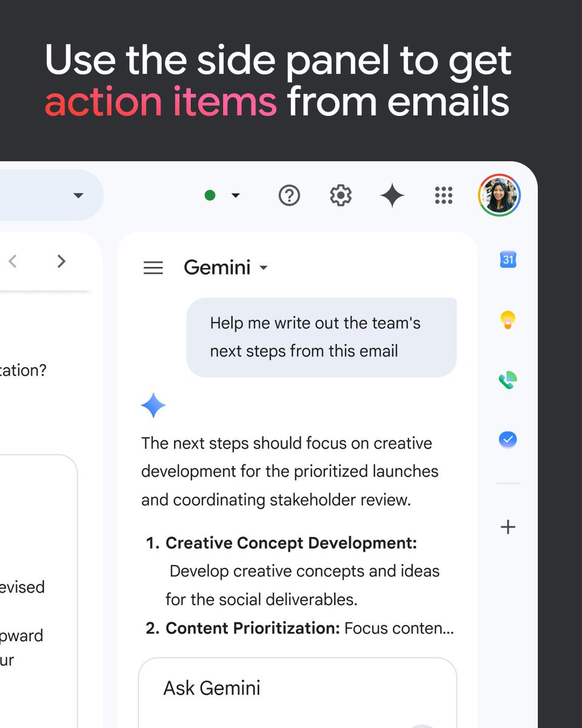The height and width of the screenshot is (728, 582).
Task: Click the 'Creative Concept Development:' heading
Action: 291,543
